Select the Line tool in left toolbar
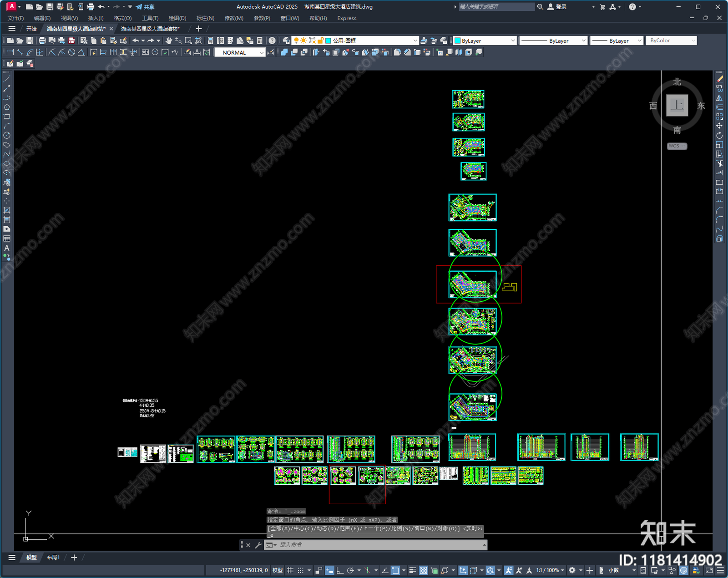The width and height of the screenshot is (728, 578). pos(7,79)
